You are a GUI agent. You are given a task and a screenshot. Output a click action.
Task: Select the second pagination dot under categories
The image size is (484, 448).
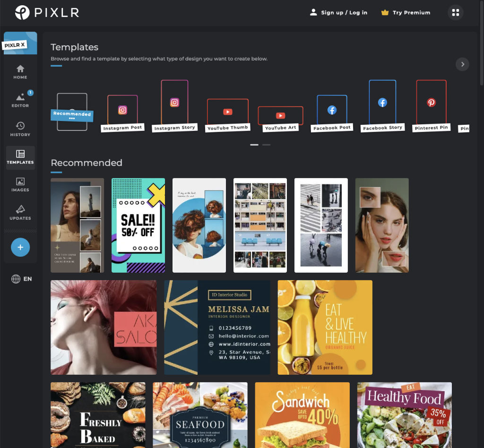(266, 145)
